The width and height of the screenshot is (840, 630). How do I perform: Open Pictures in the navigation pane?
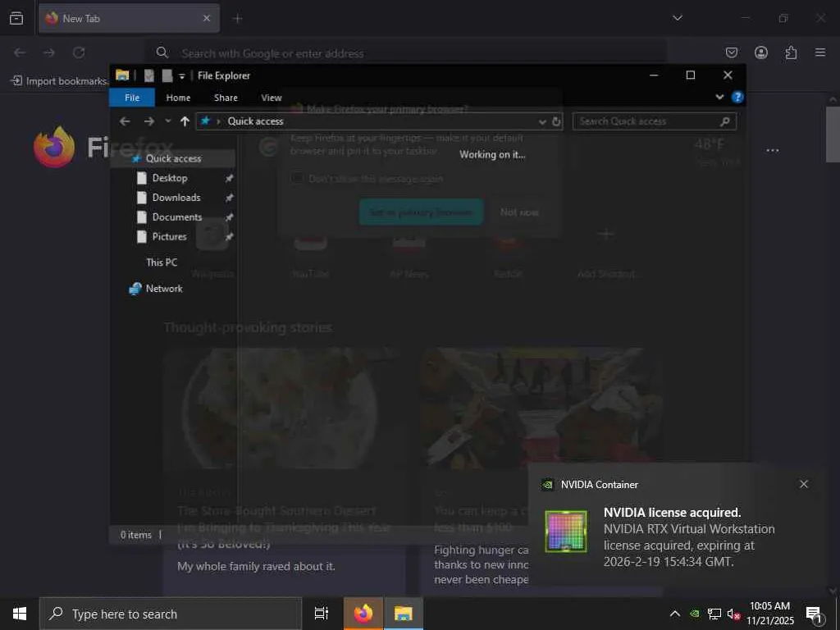click(169, 237)
